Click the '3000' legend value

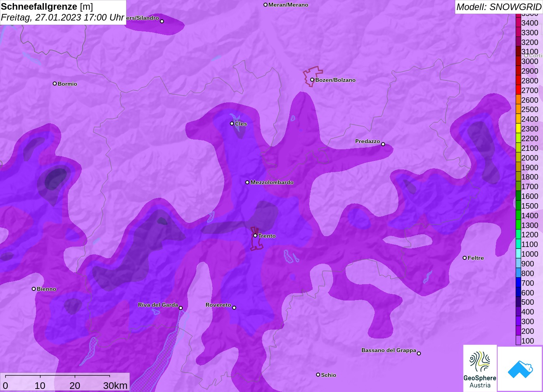530,61
